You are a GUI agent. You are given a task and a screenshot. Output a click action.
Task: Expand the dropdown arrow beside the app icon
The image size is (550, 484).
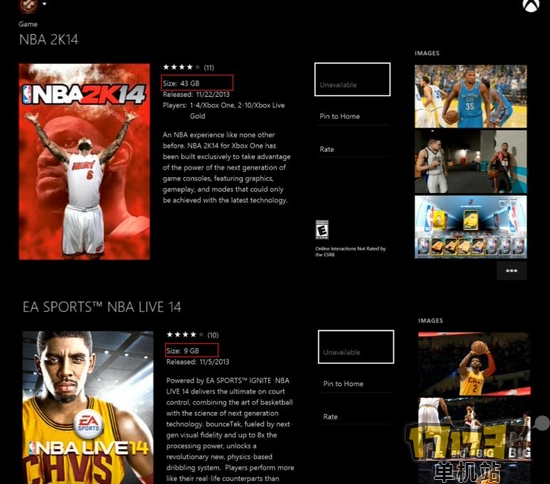click(45, 4)
